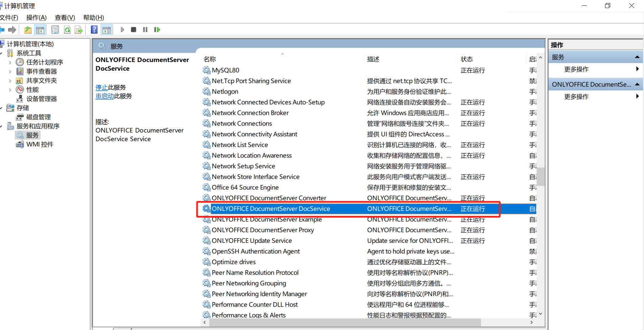Image resolution: width=644 pixels, height=330 pixels.
Task: Click 重启动 link to restart service
Action: click(x=105, y=96)
